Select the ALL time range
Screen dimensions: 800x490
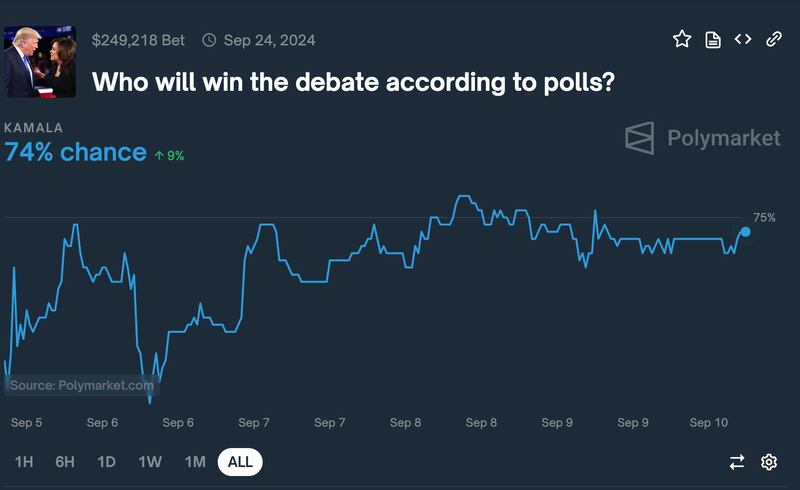[240, 462]
